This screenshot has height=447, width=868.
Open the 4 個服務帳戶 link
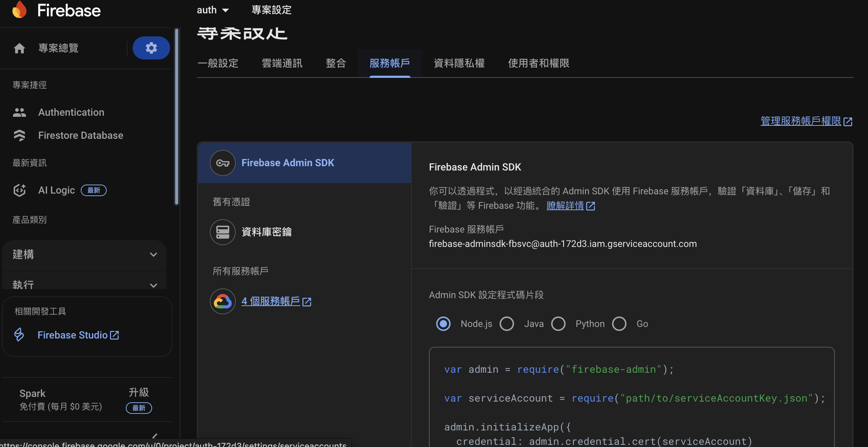tap(271, 301)
